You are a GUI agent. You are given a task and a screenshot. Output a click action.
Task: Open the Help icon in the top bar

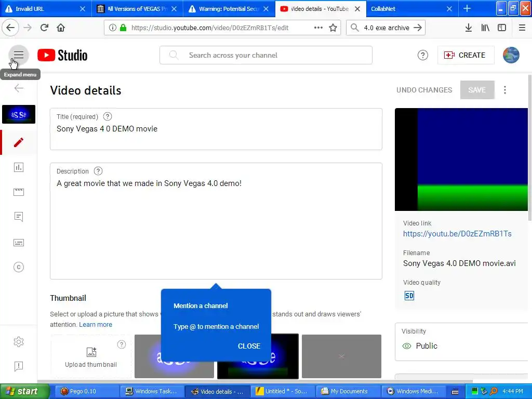(422, 55)
